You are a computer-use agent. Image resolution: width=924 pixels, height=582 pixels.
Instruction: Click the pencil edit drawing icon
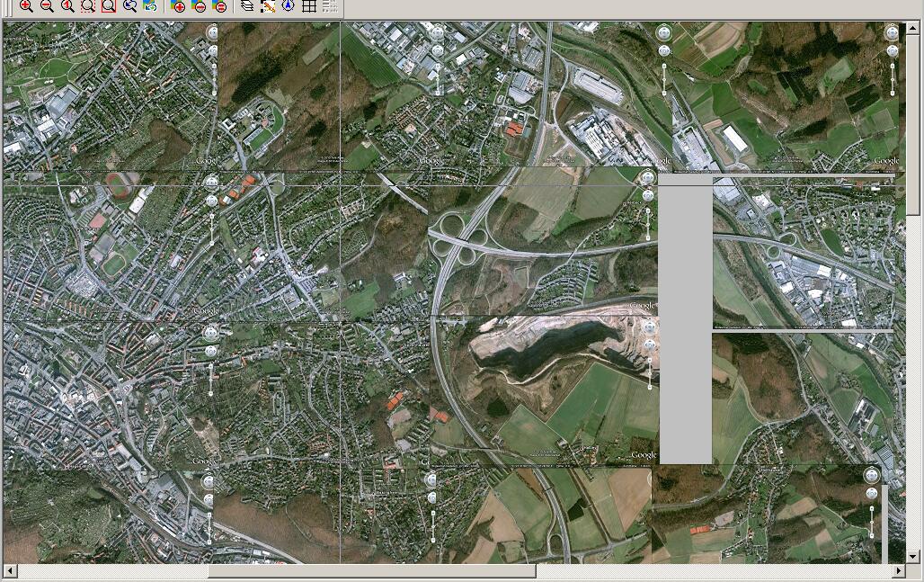[x=268, y=6]
